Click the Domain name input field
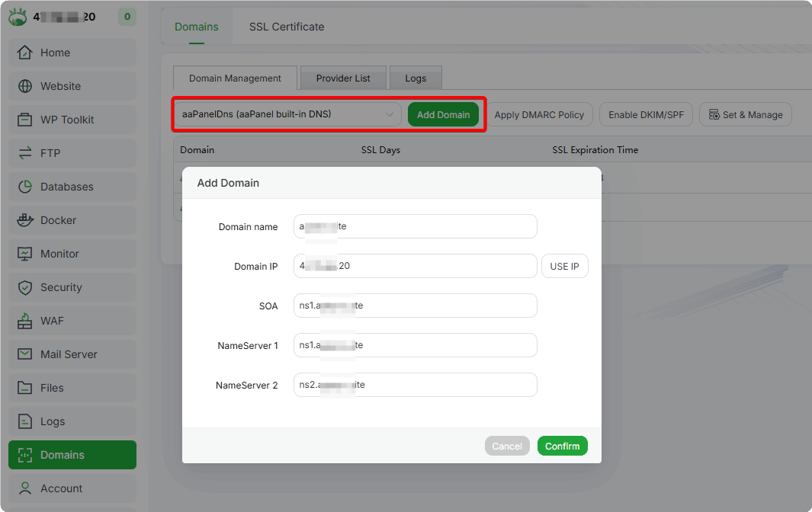Screen dimensions: 812x512 coord(416,226)
